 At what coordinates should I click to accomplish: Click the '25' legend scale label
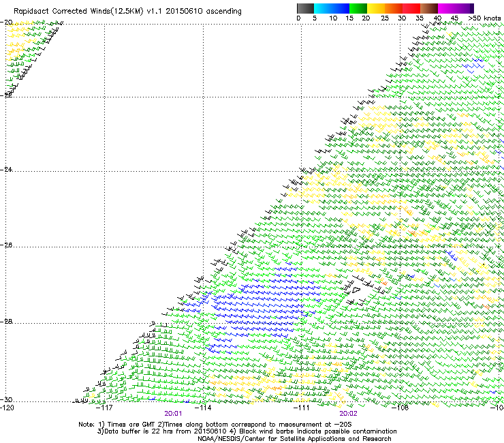pyautogui.click(x=385, y=18)
